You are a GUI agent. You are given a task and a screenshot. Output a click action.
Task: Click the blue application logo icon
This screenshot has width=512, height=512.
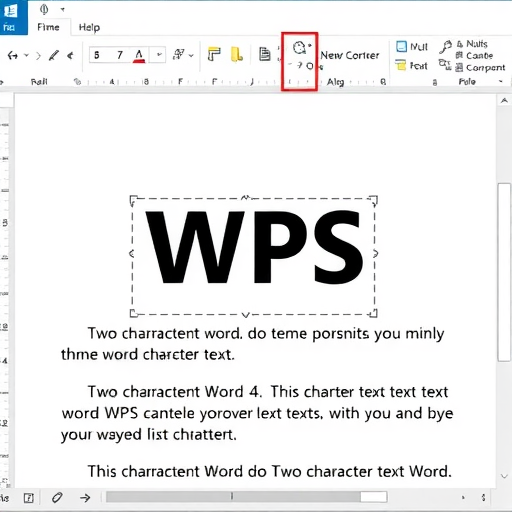[10, 11]
